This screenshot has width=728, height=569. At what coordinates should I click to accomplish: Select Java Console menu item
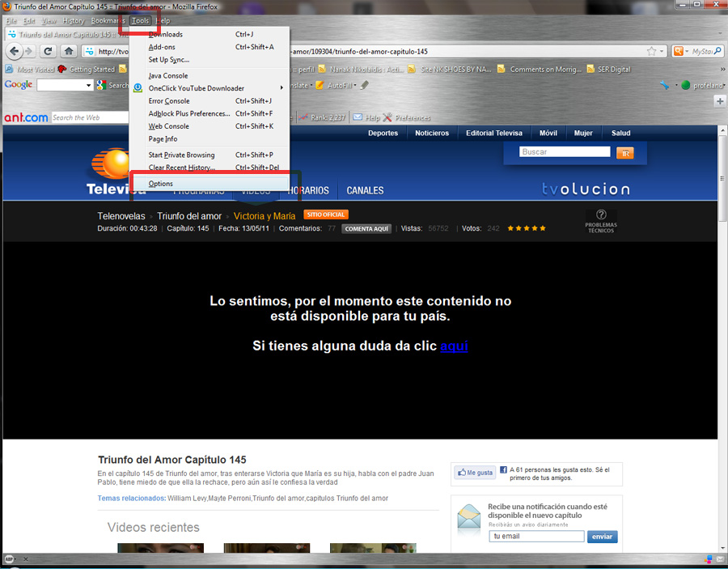click(210, 75)
